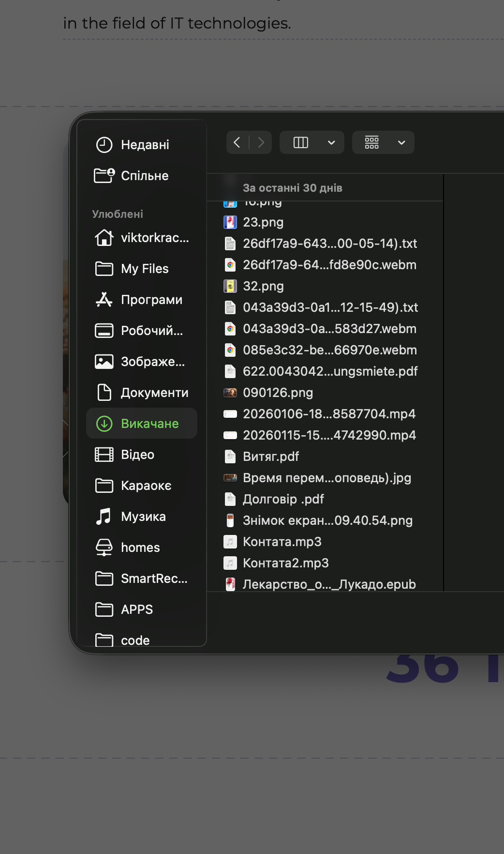504x854 pixels.
Task: Open the view mode dropdown chevron
Action: [331, 142]
